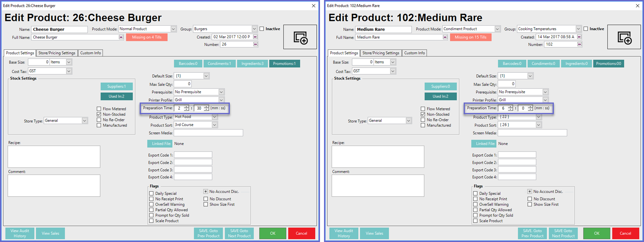Click arrow icon beside Created date 02 Mar 2017
Image resolution: width=644 pixels, height=242 pixels.
click(x=255, y=37)
